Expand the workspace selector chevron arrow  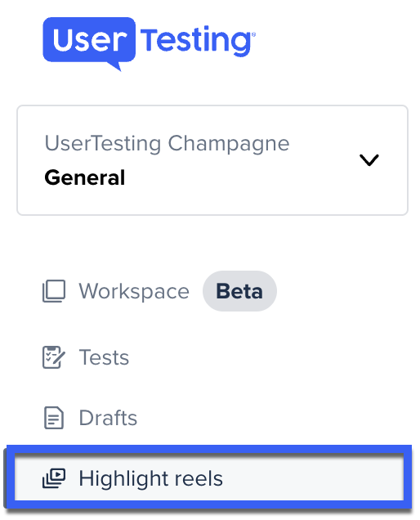click(369, 160)
